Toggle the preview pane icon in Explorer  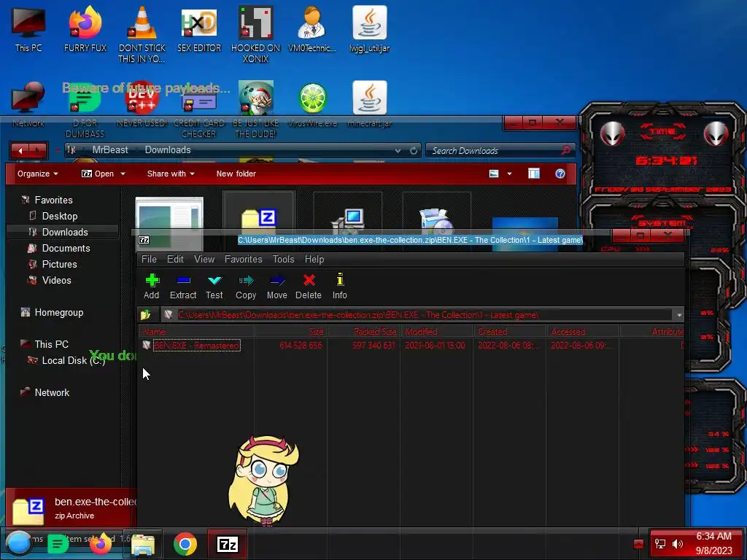tap(533, 174)
